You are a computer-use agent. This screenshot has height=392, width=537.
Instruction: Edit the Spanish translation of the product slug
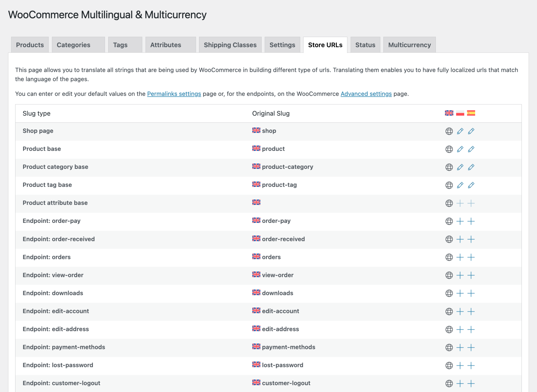471,149
